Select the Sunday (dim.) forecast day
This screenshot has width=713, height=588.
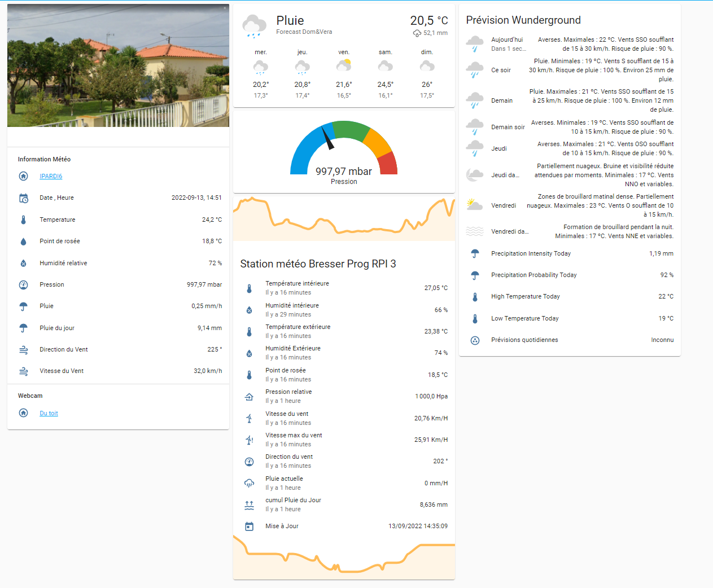point(427,74)
